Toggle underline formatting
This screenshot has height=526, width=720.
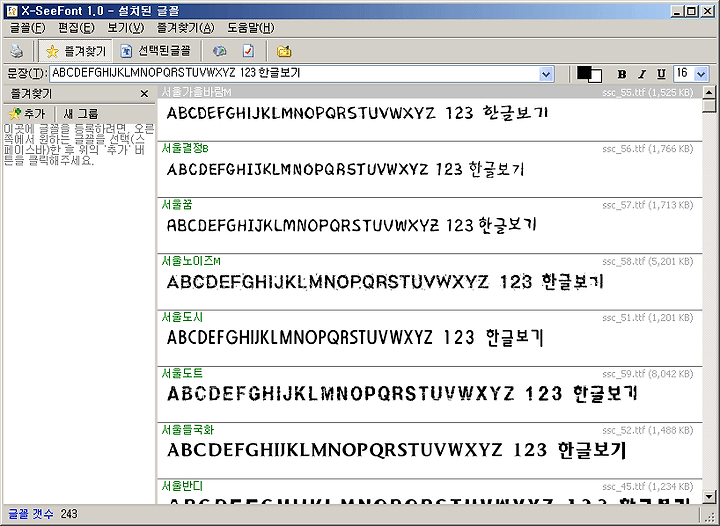coord(661,74)
